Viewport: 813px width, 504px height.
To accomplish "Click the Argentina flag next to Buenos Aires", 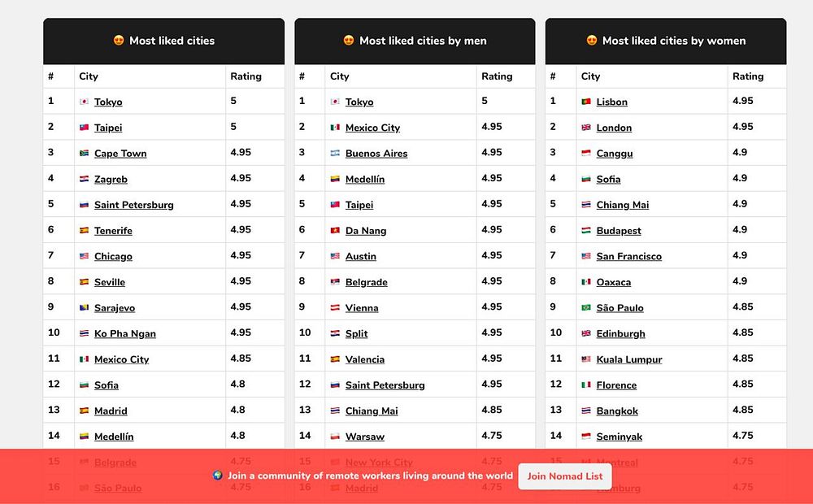I will point(335,153).
